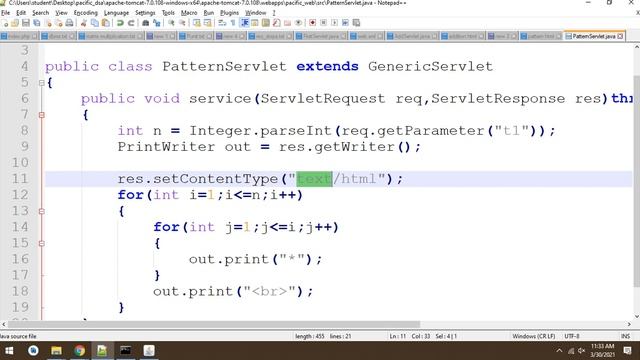
Task: Click the UTF-8 encoding status field
Action: point(572,336)
